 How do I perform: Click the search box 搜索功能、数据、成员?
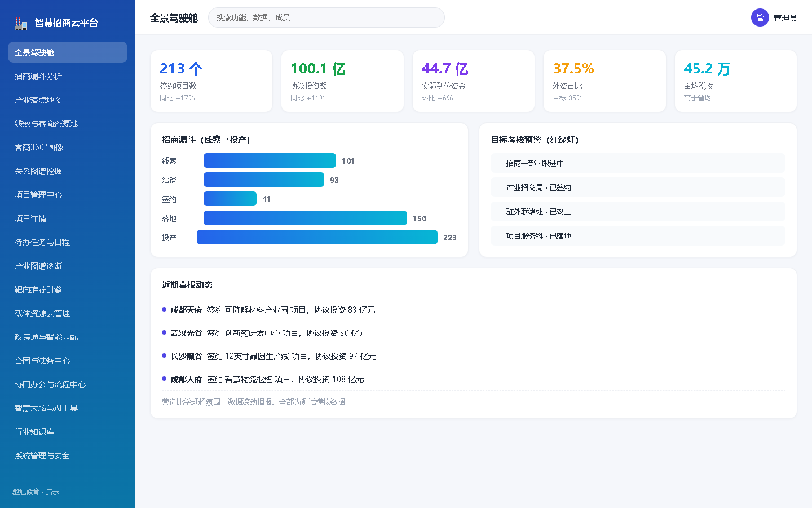[326, 17]
